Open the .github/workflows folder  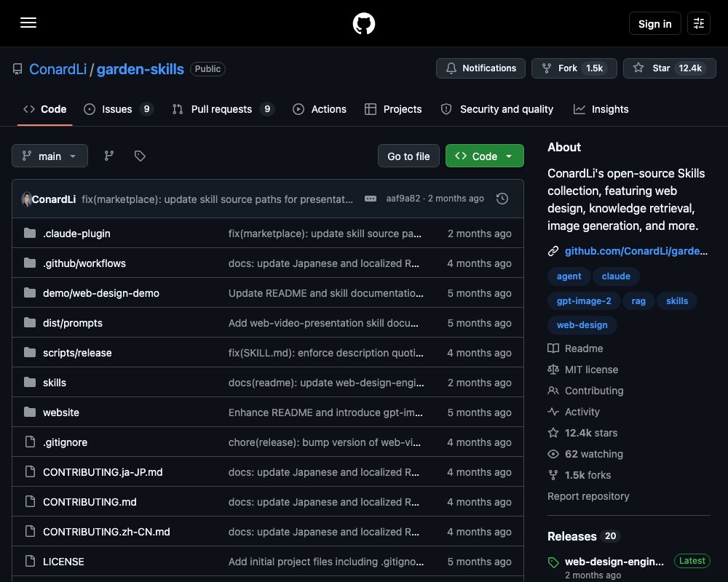coord(84,263)
